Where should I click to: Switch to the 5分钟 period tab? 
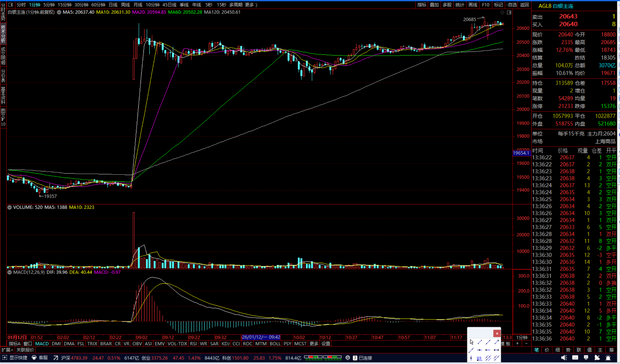tap(49, 5)
